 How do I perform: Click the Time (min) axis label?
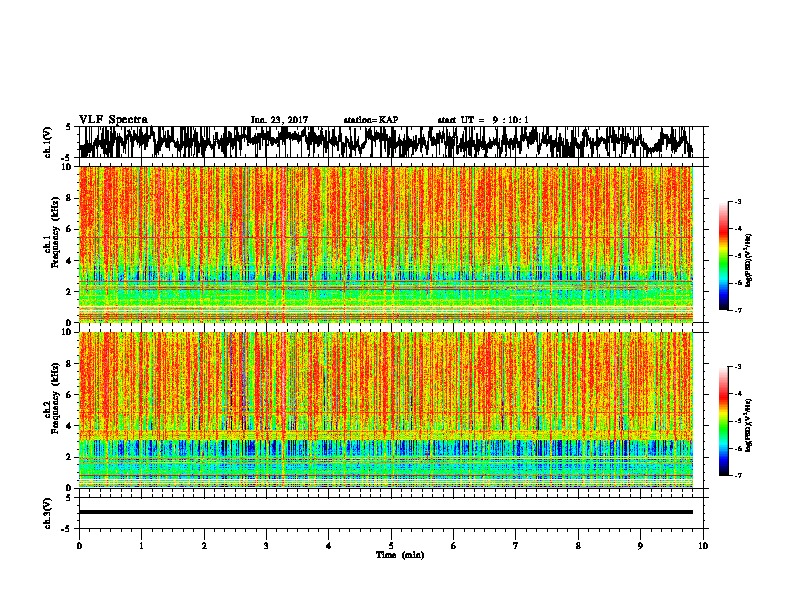point(400,555)
